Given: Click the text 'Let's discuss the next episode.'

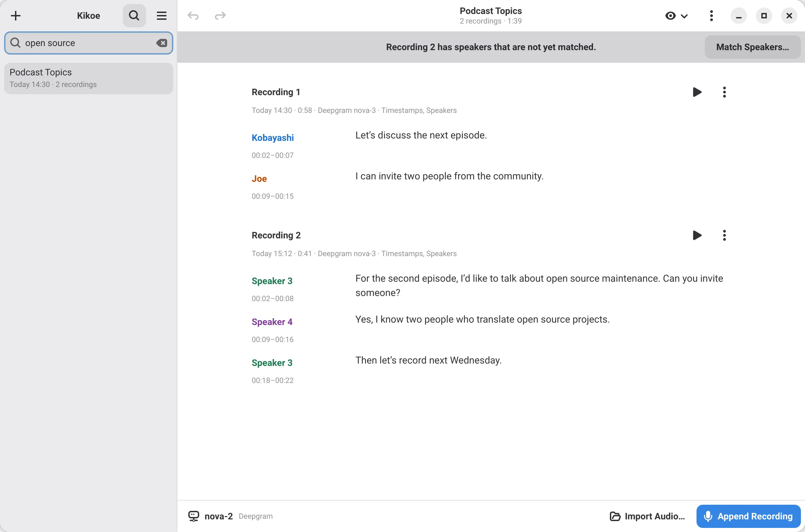Looking at the screenshot, I should (421, 135).
